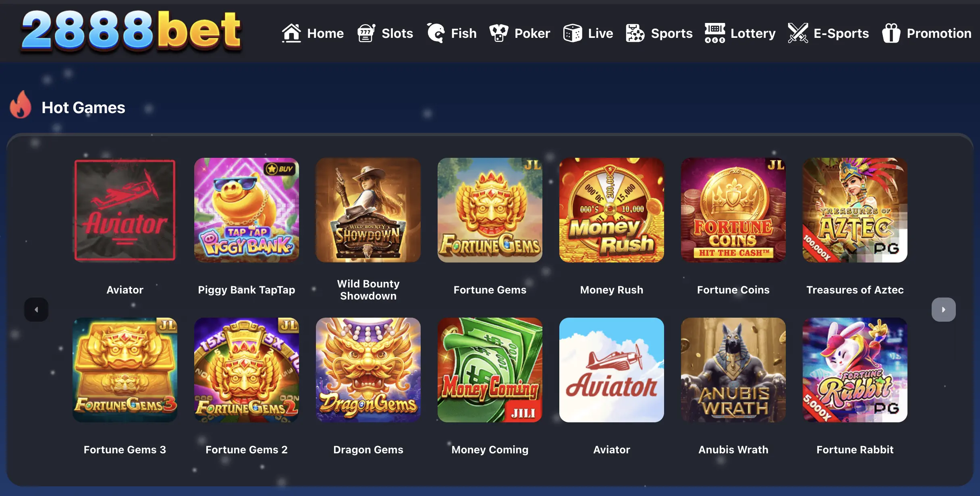Open the Money Coming game label

[490, 450]
